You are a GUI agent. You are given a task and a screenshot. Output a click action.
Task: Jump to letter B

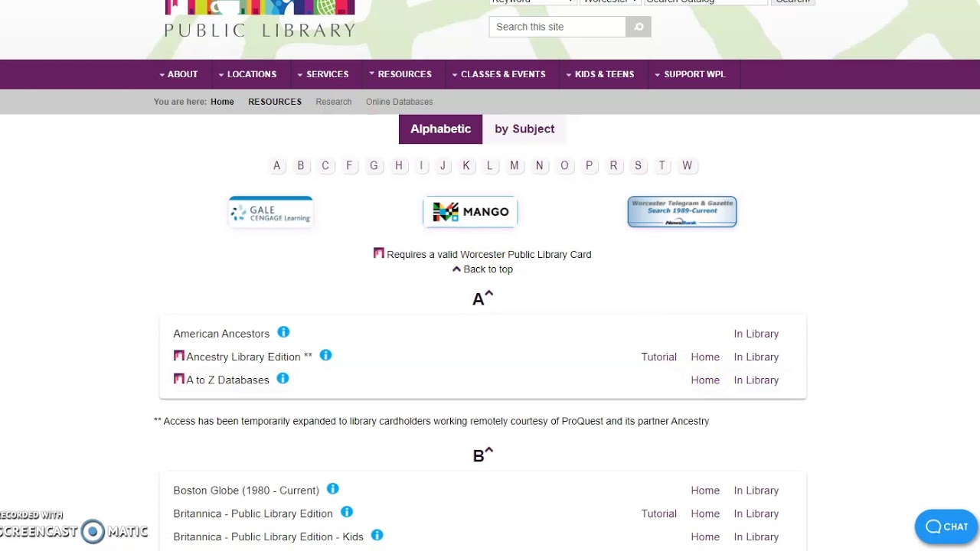point(301,165)
